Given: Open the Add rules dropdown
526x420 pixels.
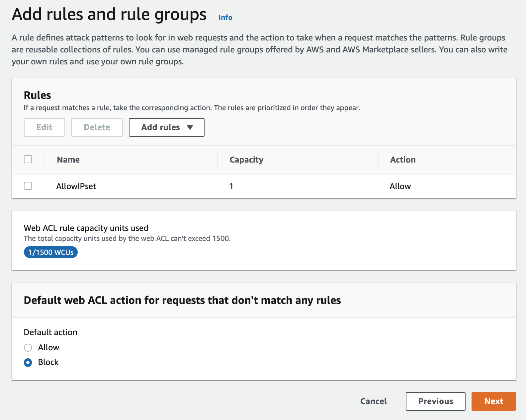Looking at the screenshot, I should tap(167, 127).
